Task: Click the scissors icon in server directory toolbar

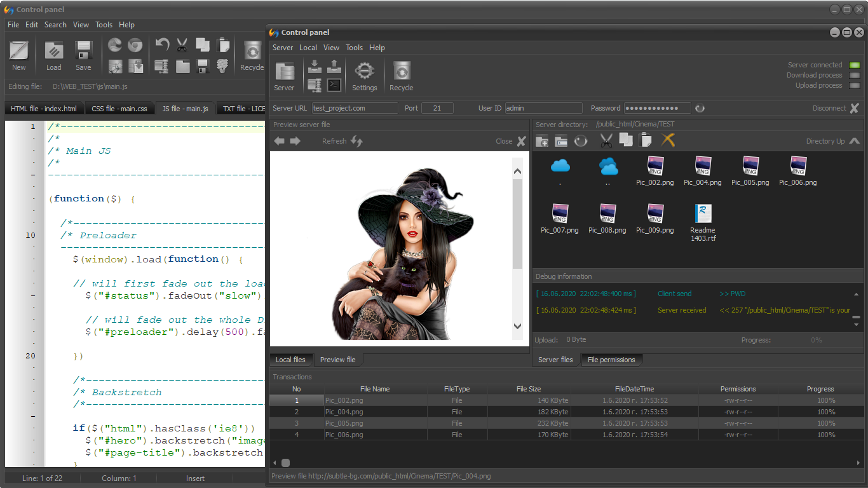Action: (x=606, y=141)
